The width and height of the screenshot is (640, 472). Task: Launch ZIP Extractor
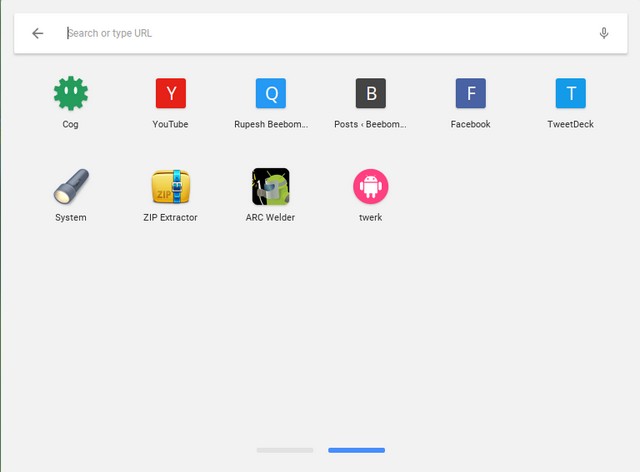[x=171, y=187]
